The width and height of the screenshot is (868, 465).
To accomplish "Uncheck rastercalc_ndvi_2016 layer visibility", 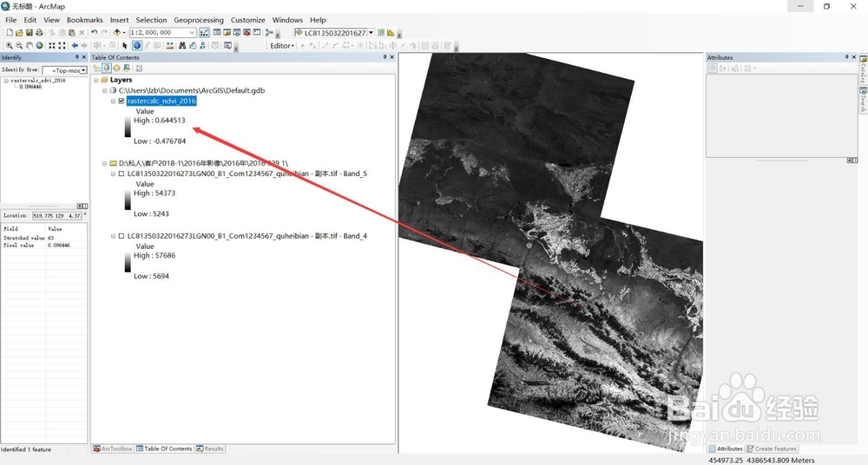I will [122, 101].
